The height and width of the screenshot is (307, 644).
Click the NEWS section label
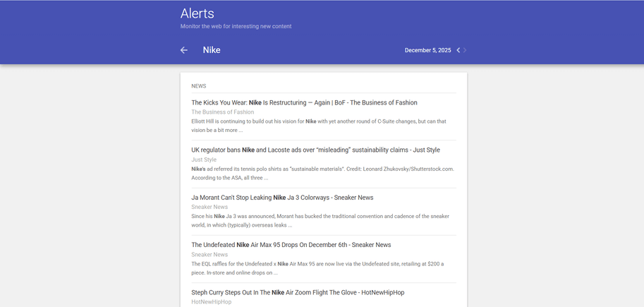click(198, 86)
